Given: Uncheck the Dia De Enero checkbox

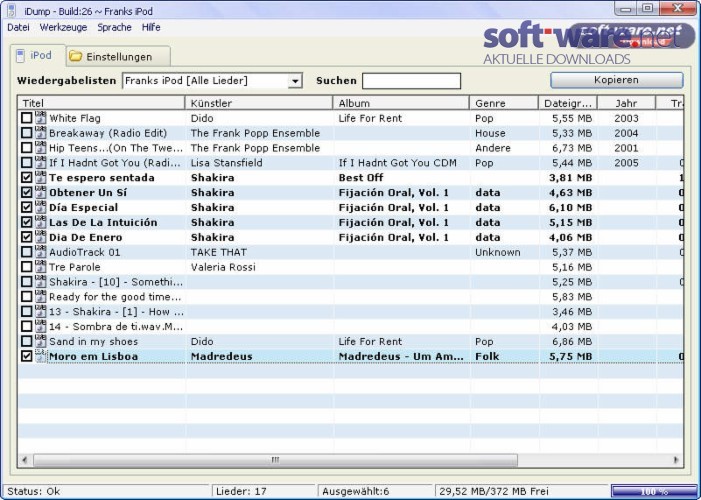Looking at the screenshot, I should click(27, 237).
